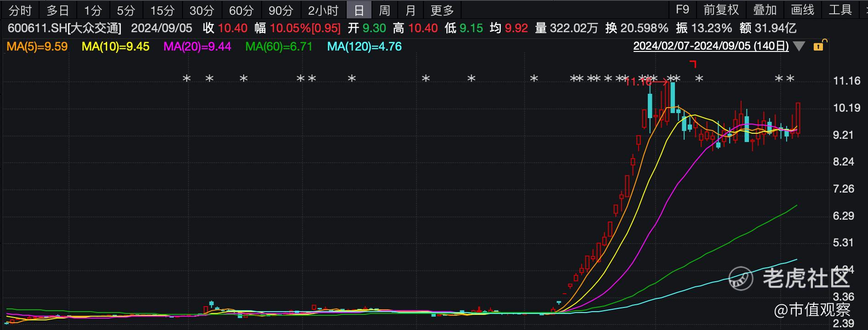Switch to the 周 weekly chart
Viewport: 868px width, 330px height.
pyautogui.click(x=385, y=10)
